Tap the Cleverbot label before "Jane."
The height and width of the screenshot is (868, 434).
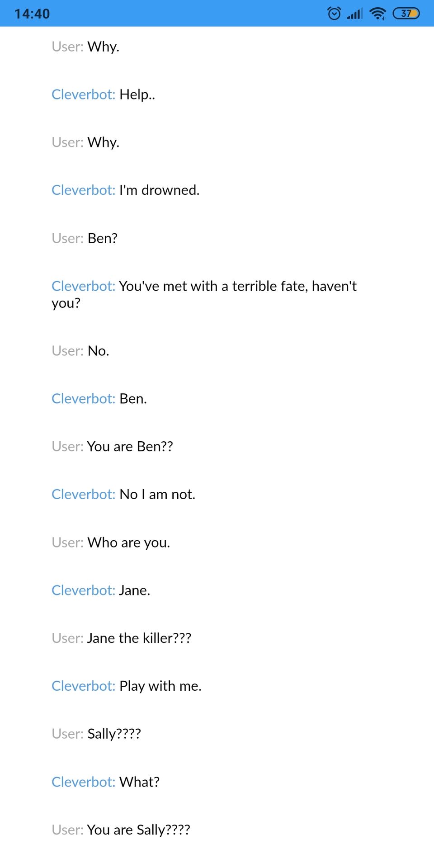coord(83,590)
